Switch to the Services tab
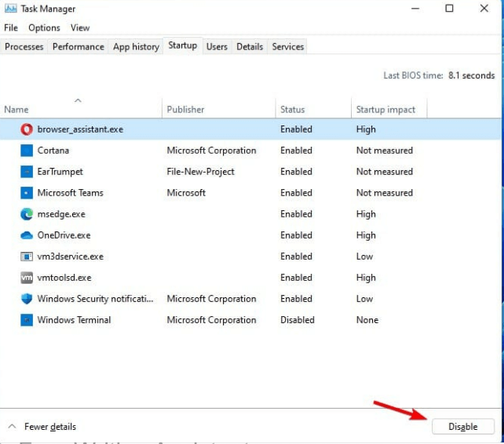This screenshot has width=504, height=444. [287, 47]
